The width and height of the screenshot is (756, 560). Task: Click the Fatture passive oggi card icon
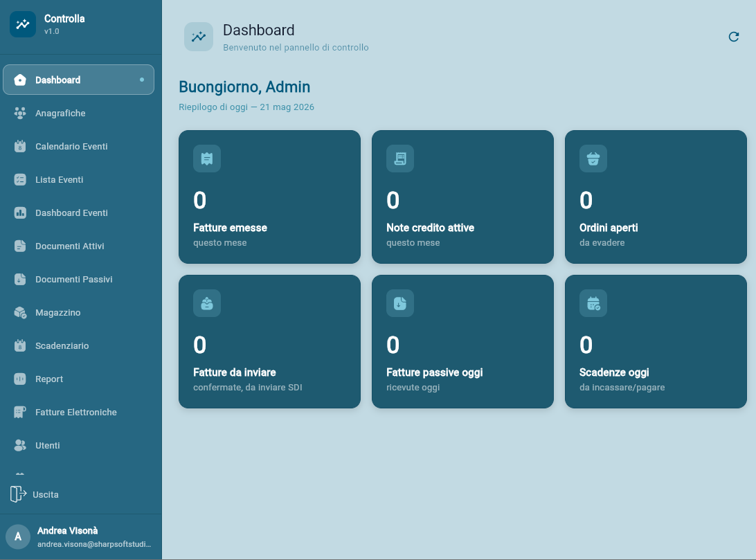(400, 303)
